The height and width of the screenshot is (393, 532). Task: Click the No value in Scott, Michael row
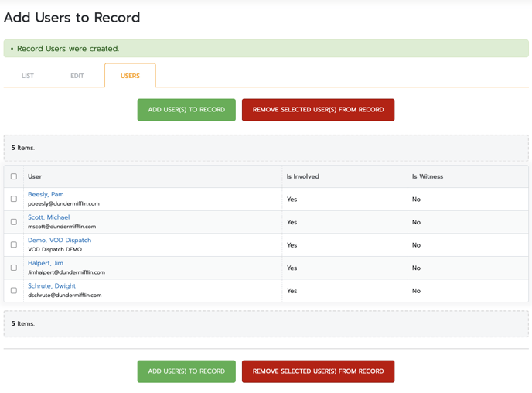[x=416, y=222]
